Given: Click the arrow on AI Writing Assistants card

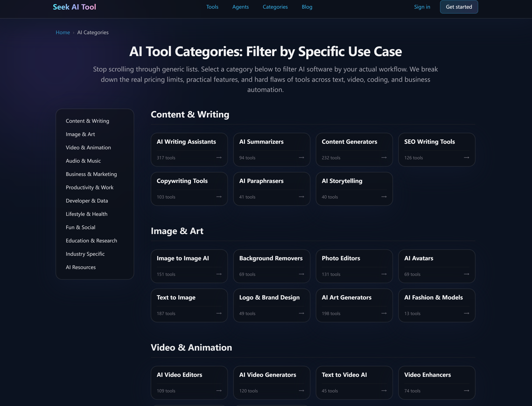Looking at the screenshot, I should pos(219,157).
